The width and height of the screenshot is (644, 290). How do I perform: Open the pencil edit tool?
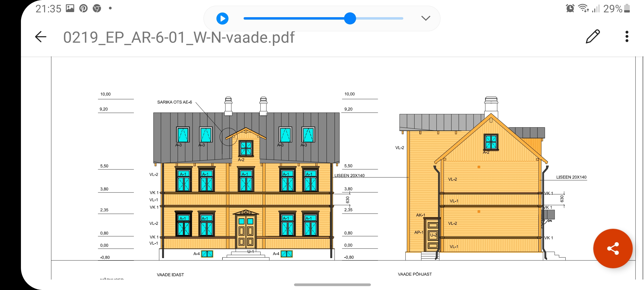point(592,37)
